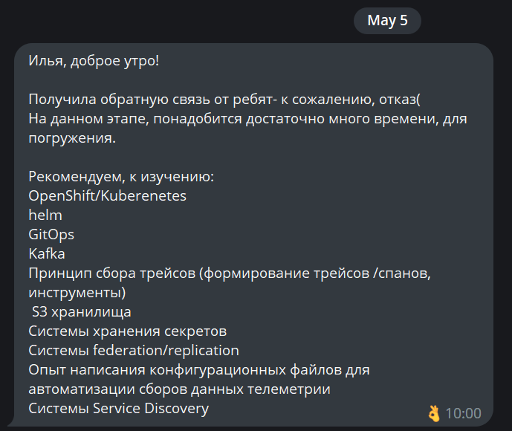Click the greeting line 'Илья, доброе утро!'
The image size is (512, 431).
[94, 61]
